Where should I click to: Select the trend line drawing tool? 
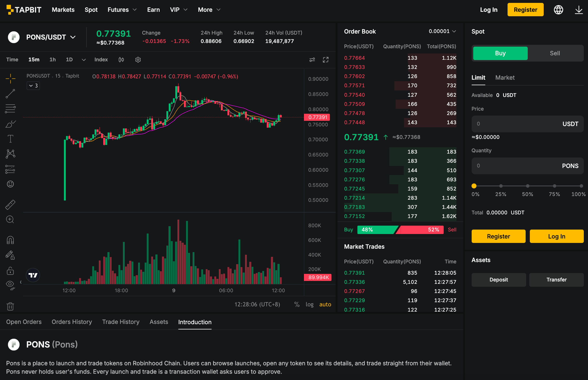coord(10,94)
